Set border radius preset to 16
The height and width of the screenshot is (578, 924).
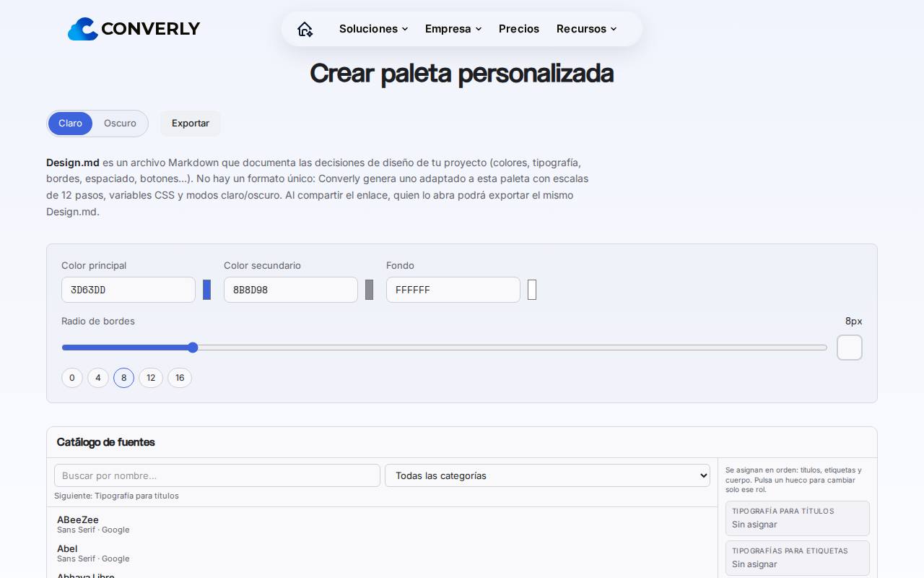click(x=180, y=378)
